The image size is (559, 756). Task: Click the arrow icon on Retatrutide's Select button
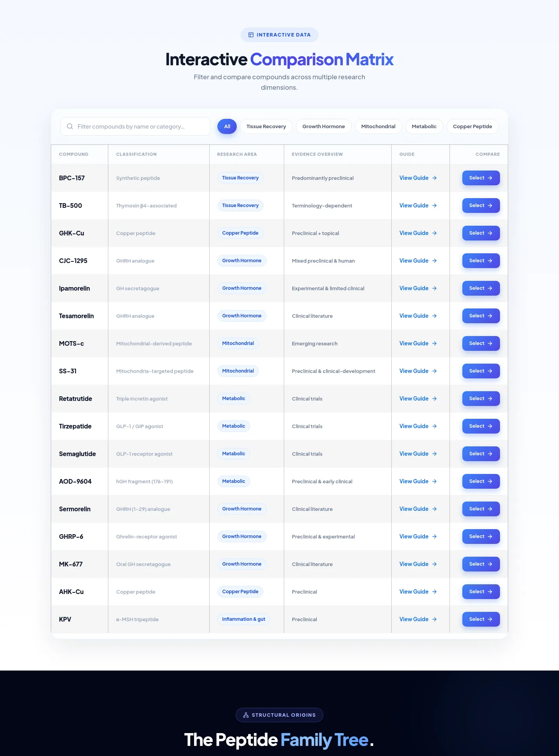(x=490, y=399)
